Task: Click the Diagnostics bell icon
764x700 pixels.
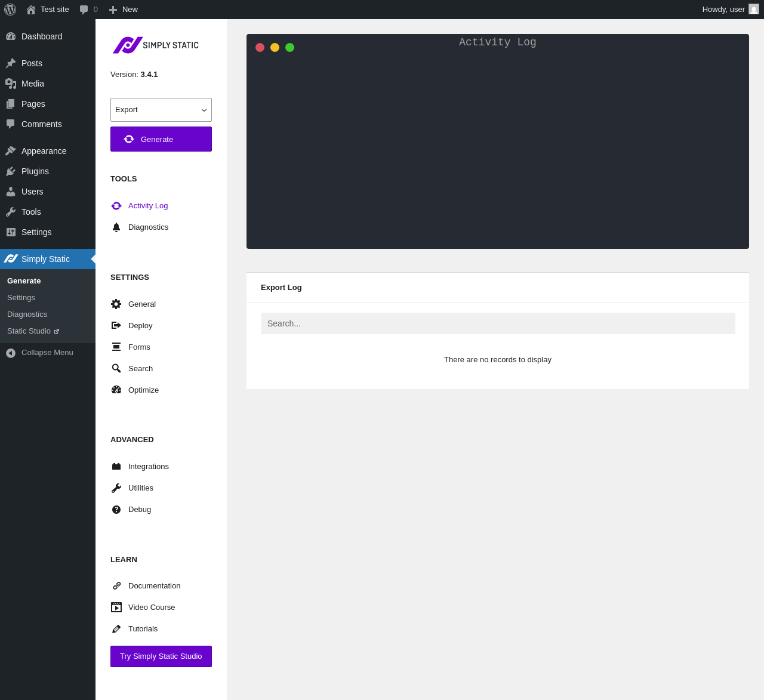Action: click(x=116, y=227)
